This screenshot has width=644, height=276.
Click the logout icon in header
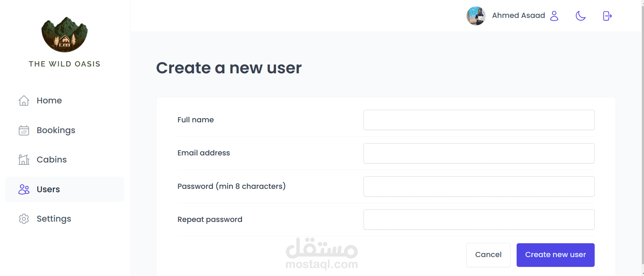(607, 16)
